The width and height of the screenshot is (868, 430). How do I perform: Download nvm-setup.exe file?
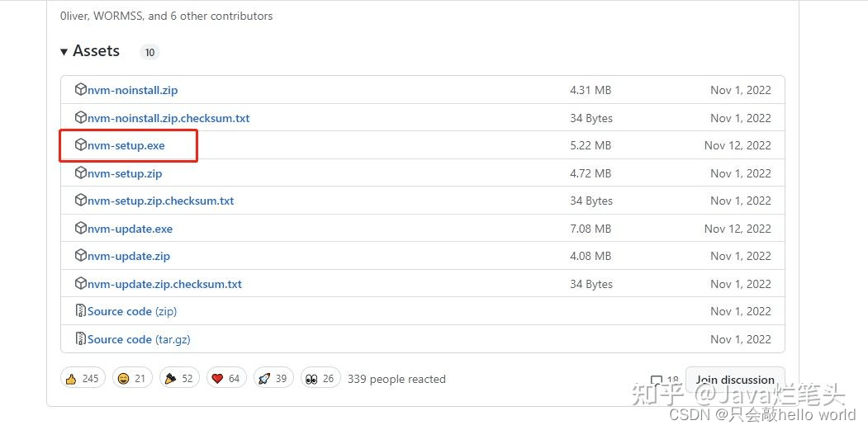point(126,145)
